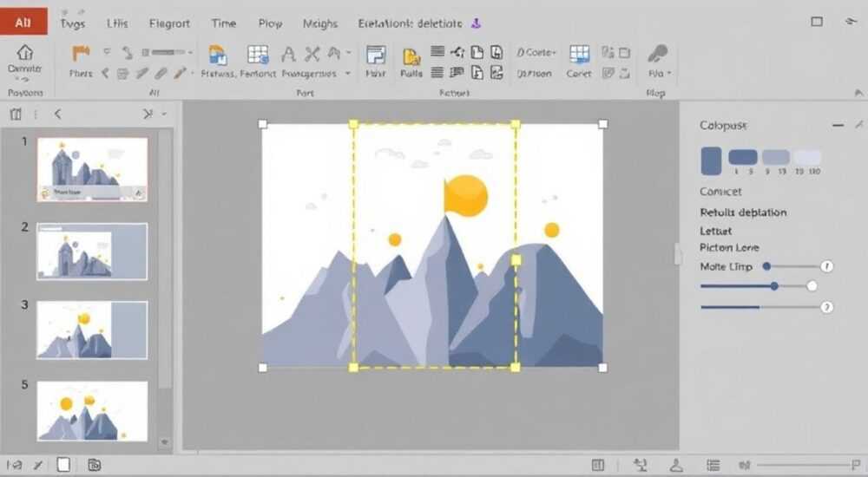The width and height of the screenshot is (868, 477).
Task: Click the "Ftatwss" picture insert icon
Action: (218, 55)
